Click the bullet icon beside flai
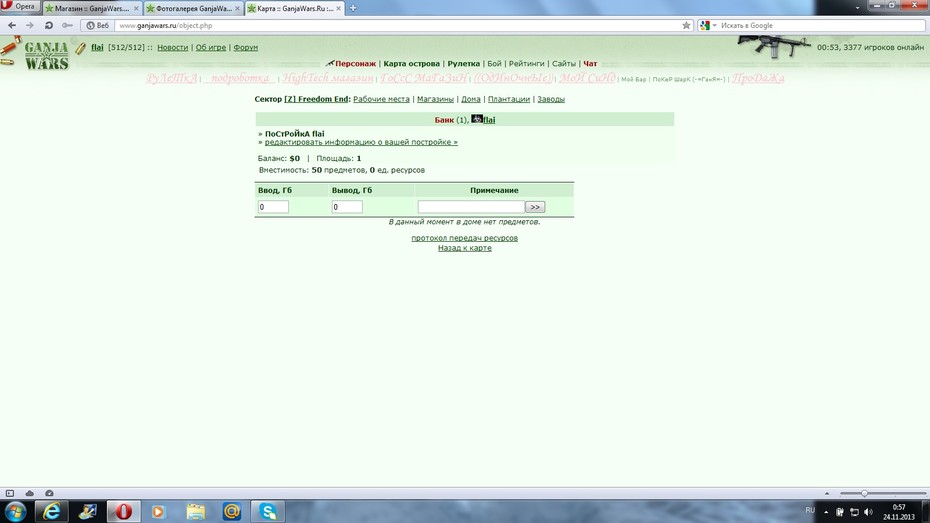Image resolution: width=930 pixels, height=523 pixels. [80, 48]
